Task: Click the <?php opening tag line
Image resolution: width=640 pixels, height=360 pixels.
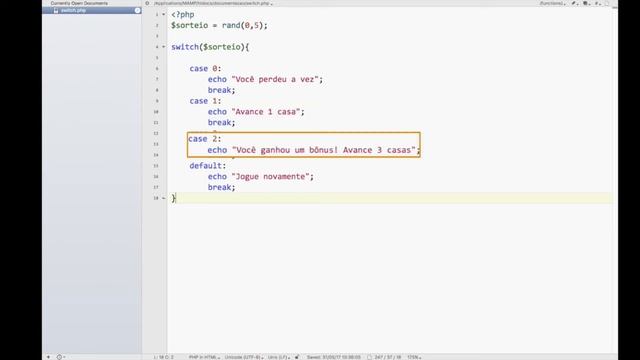Action: (x=182, y=15)
